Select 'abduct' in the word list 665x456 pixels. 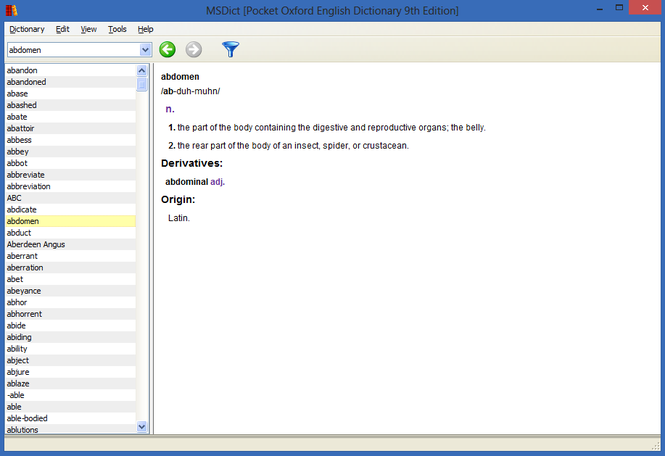click(x=70, y=232)
